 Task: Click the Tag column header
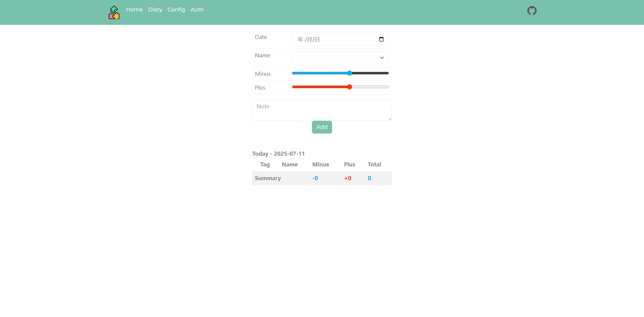265,164
